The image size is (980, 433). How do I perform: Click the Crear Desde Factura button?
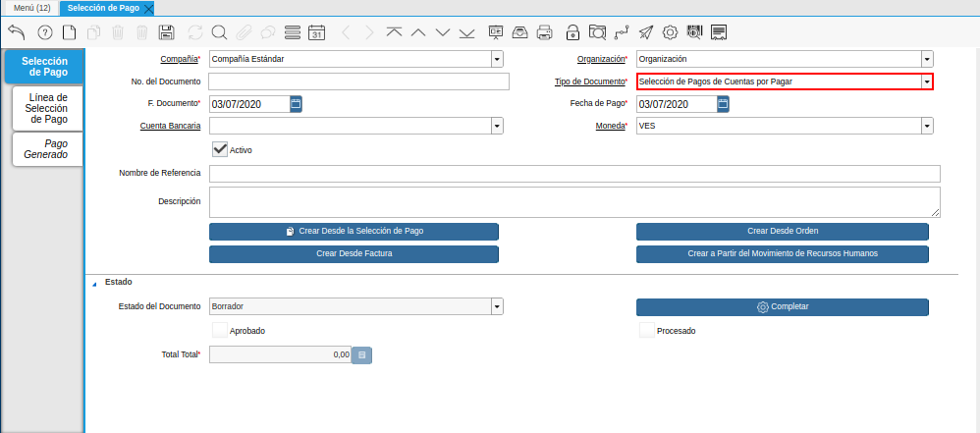click(354, 253)
